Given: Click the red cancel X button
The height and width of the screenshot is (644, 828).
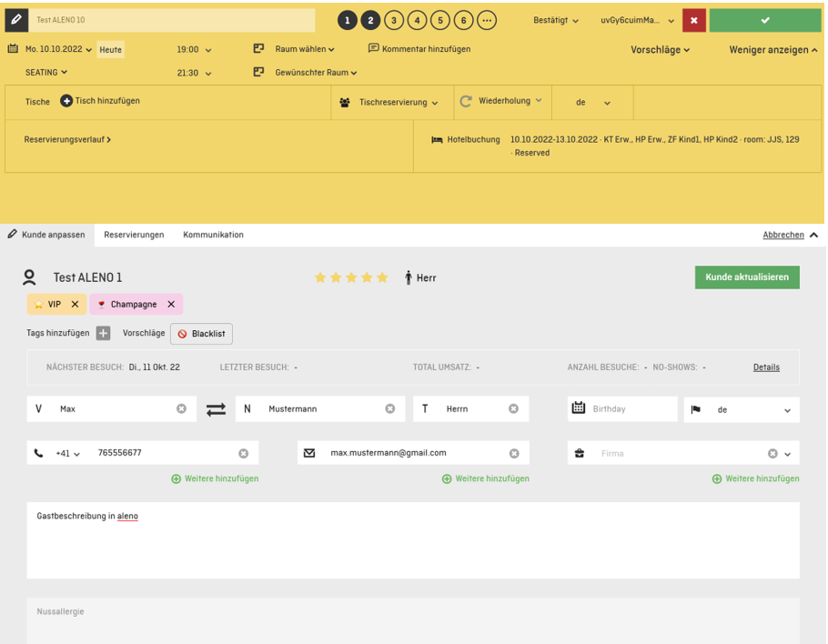Looking at the screenshot, I should click(x=694, y=20).
